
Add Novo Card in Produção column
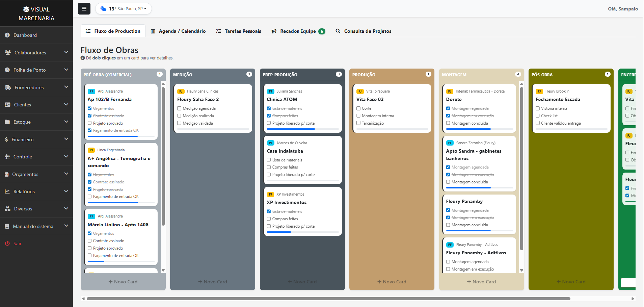392,282
